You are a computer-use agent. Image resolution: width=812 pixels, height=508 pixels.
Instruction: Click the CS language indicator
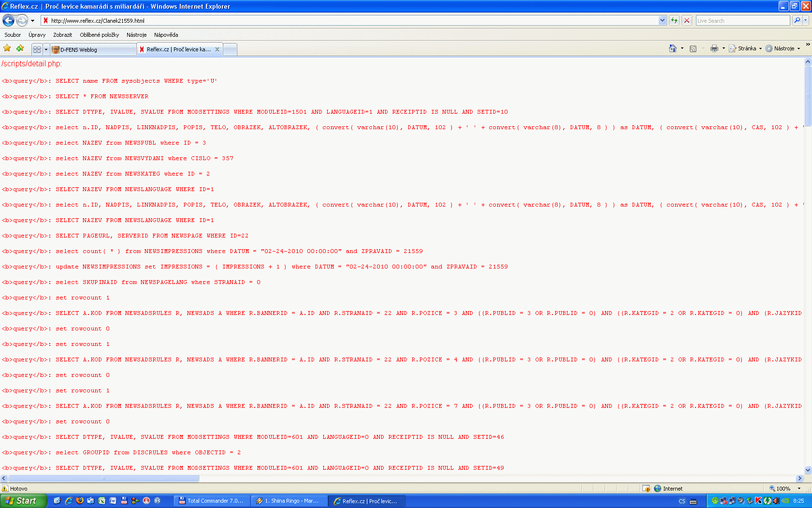(x=682, y=501)
